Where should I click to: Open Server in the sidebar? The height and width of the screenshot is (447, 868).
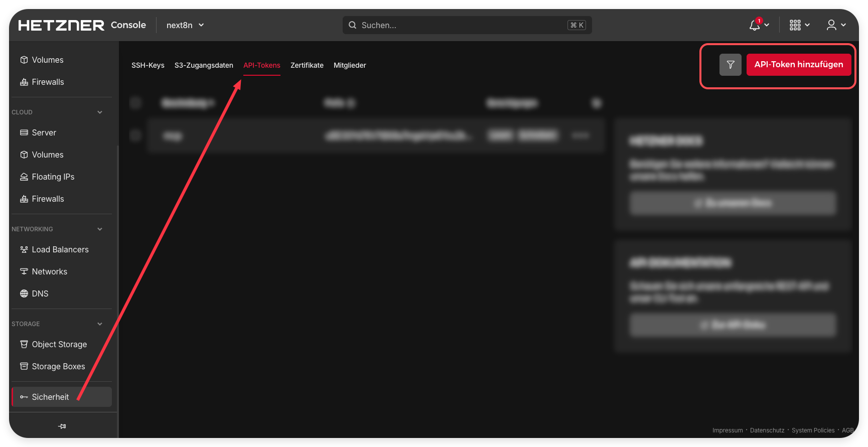point(61,132)
